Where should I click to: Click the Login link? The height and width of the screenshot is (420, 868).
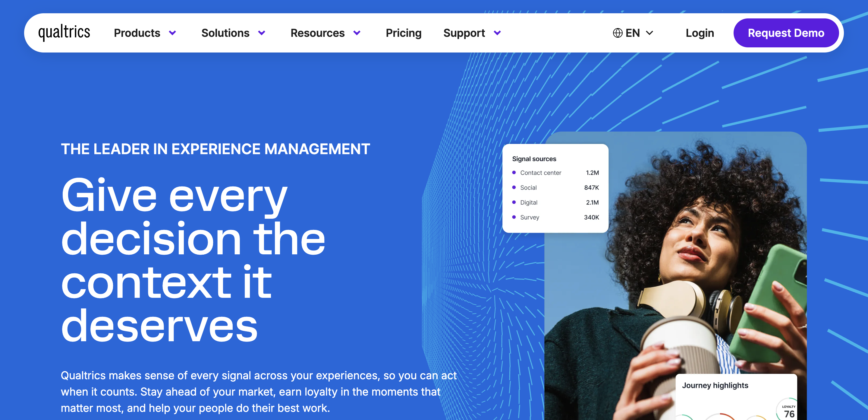(700, 33)
